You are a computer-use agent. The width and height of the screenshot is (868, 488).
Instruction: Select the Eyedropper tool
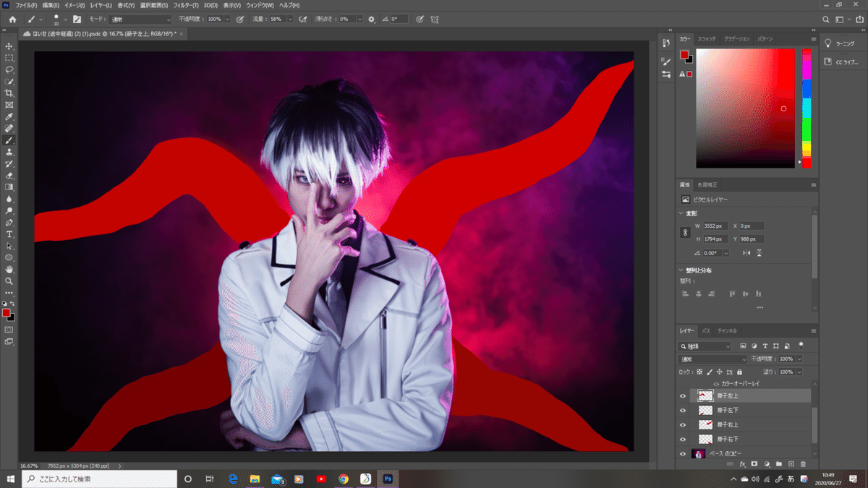pos(9,117)
